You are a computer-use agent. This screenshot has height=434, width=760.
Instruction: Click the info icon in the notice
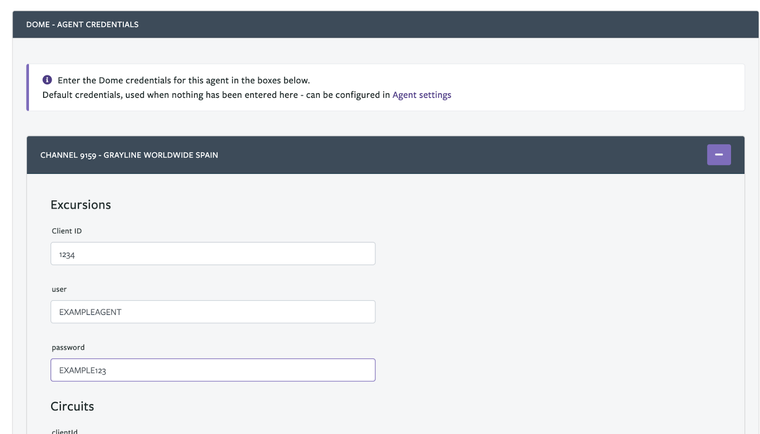pos(47,80)
